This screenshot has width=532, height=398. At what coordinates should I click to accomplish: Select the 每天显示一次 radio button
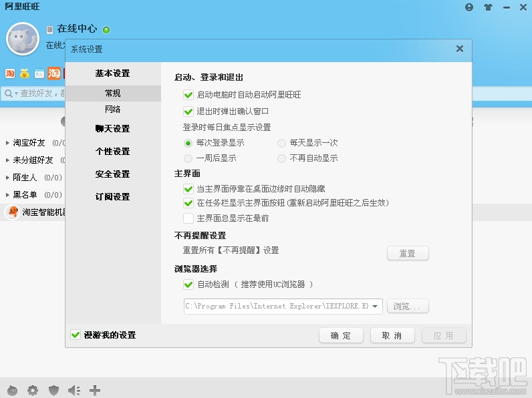pos(281,143)
